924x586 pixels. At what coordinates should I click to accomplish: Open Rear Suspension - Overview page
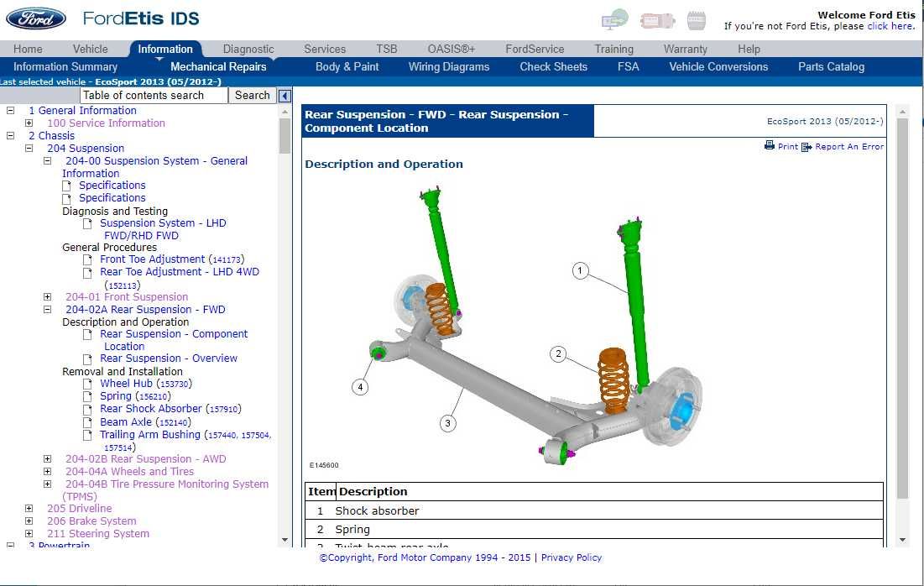169,358
